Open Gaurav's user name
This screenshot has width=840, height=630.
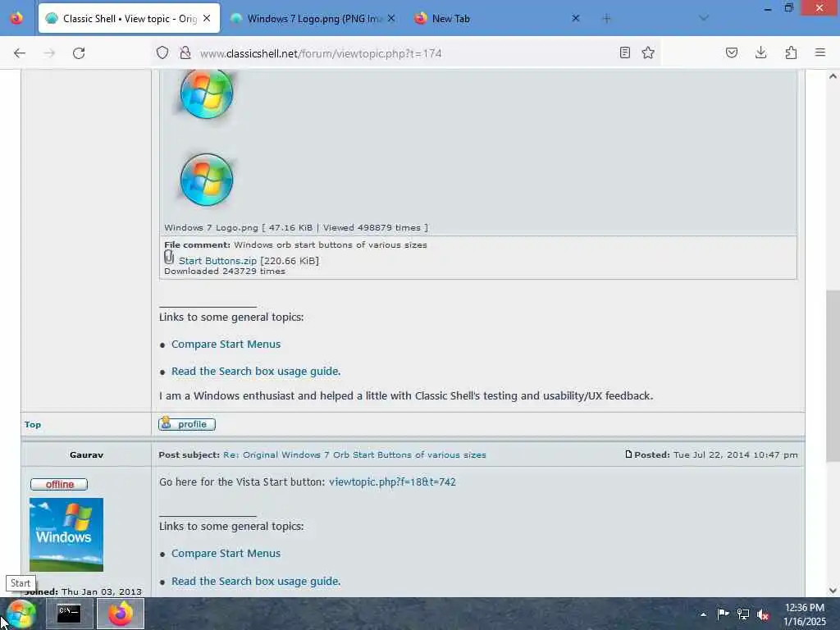coord(86,454)
